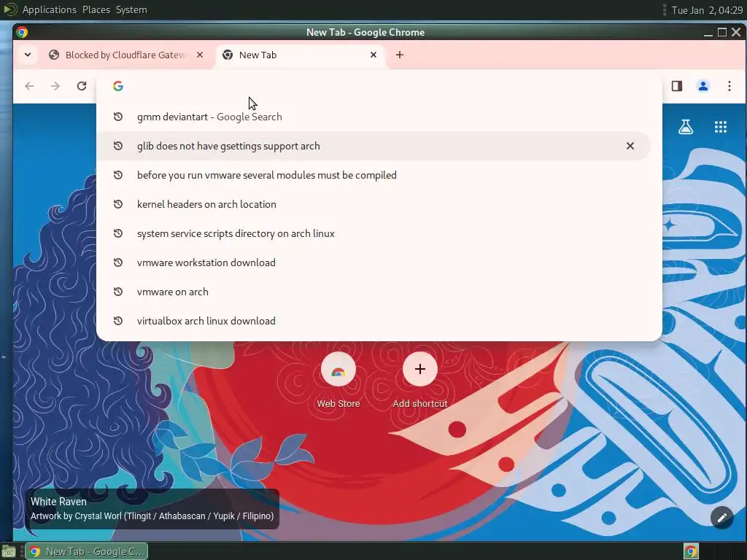Select kernel headers on arch location
This screenshot has height=560, width=747.
click(373, 204)
